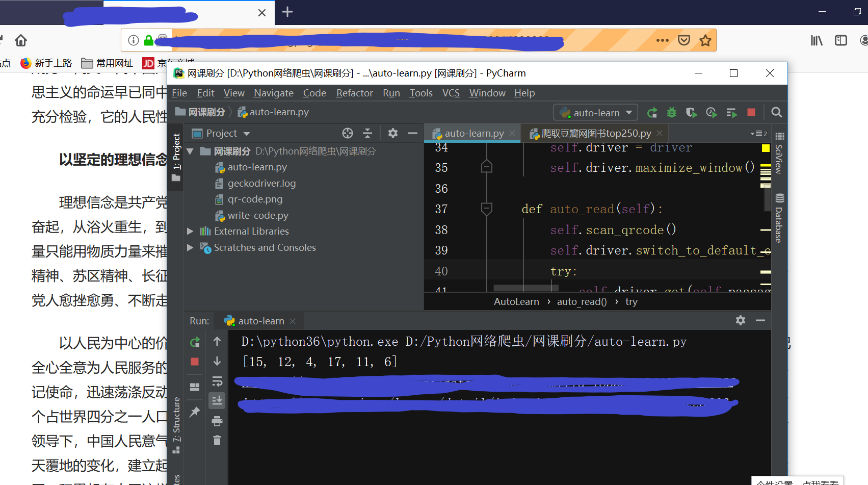
Task: Open new tab in Firefox
Action: pos(287,12)
